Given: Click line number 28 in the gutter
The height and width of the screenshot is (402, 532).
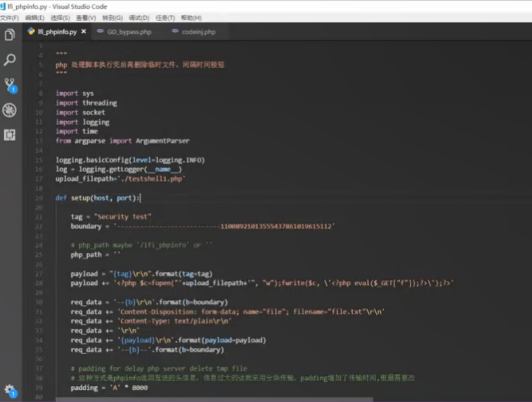Looking at the screenshot, I should [39, 283].
